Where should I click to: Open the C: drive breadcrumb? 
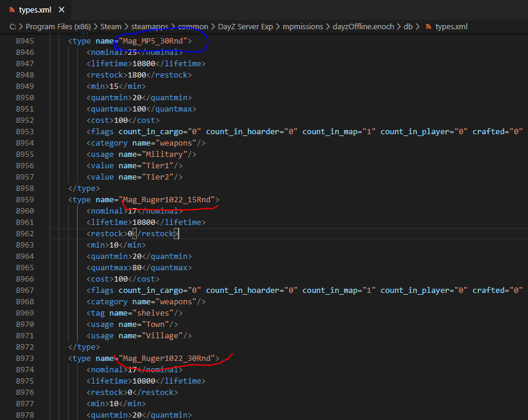(13, 27)
